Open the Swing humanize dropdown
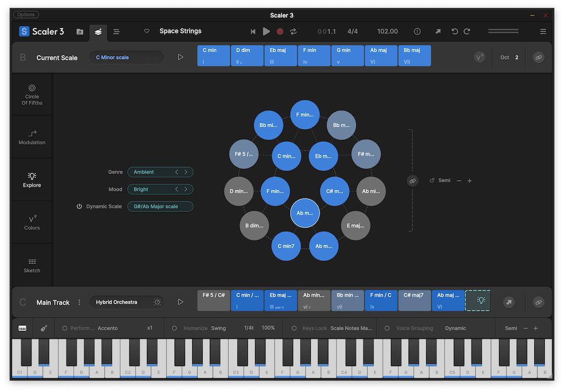 pyautogui.click(x=218, y=328)
